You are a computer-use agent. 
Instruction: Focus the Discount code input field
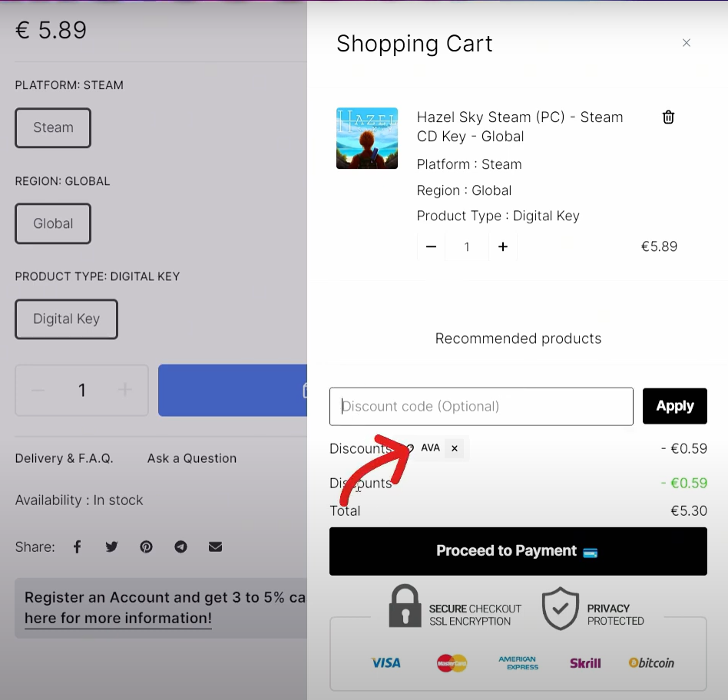[481, 407]
